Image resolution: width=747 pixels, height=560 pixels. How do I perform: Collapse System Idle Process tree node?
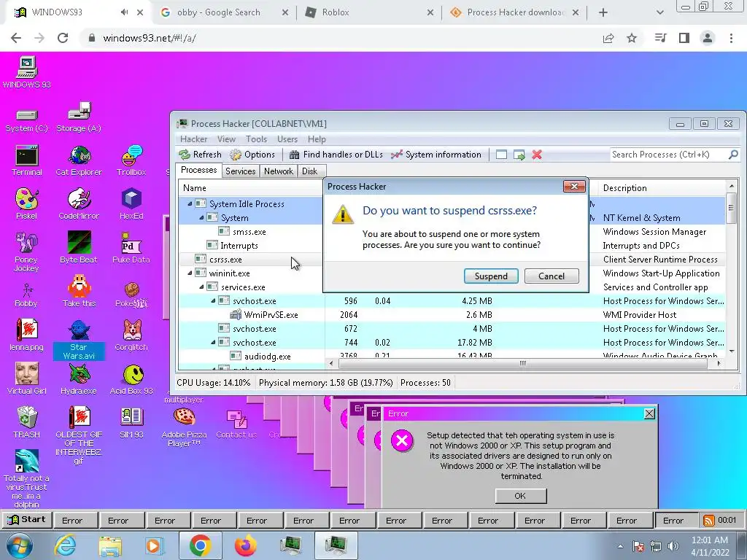click(x=190, y=204)
